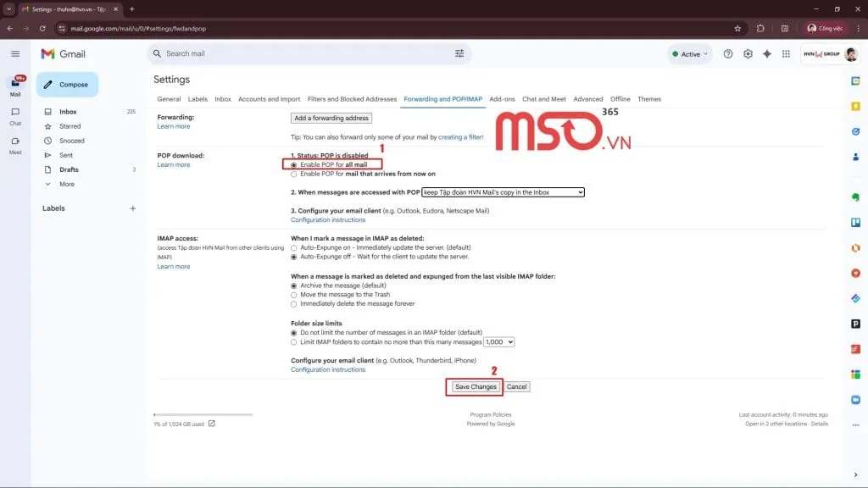
Task: Open the POP message handling dropdown
Action: [x=503, y=192]
